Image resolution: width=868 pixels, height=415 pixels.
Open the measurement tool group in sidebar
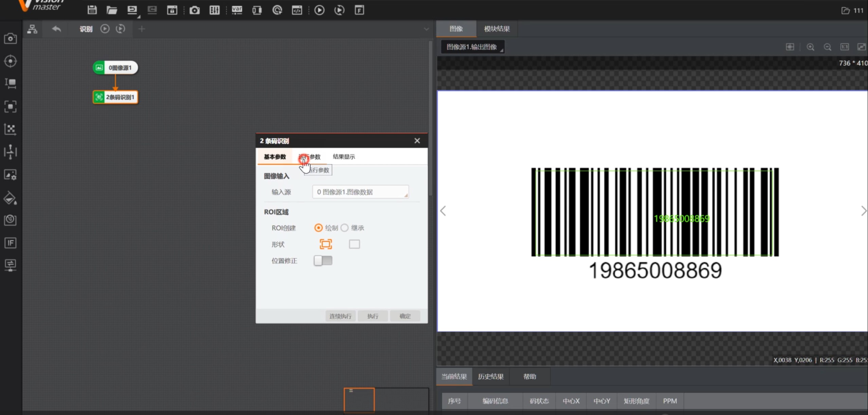(11, 84)
